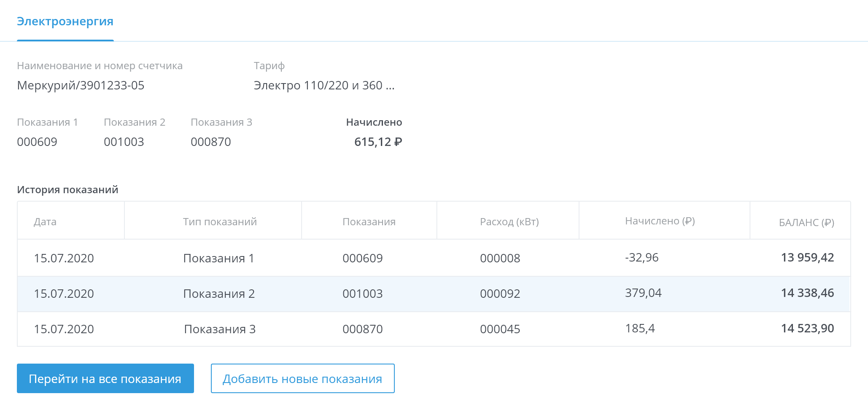The height and width of the screenshot is (410, 868).
Task: Switch to the Электроэнергия tab
Action: point(65,22)
